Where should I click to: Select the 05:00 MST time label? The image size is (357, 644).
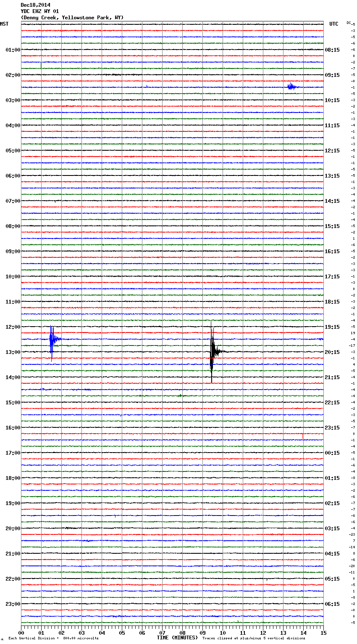[13, 150]
